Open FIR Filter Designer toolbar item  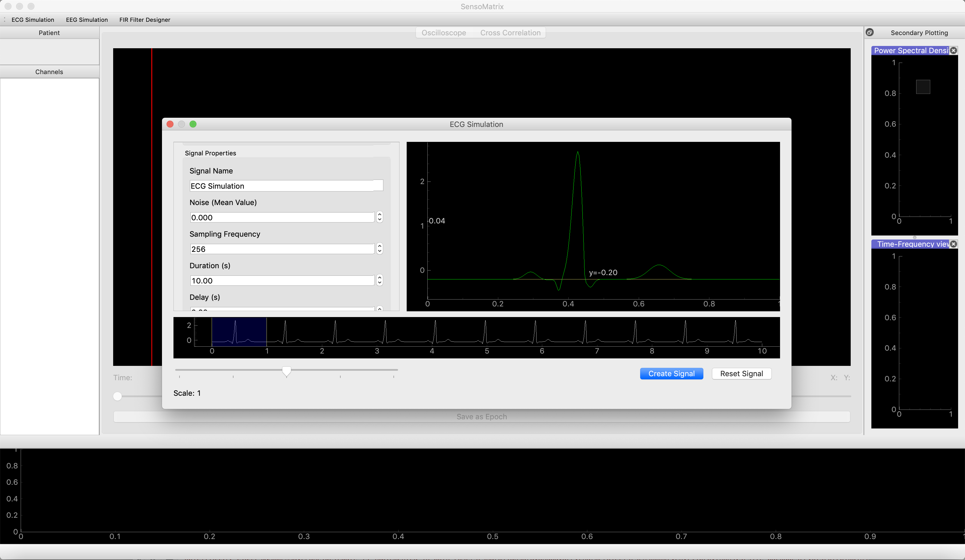click(x=145, y=20)
